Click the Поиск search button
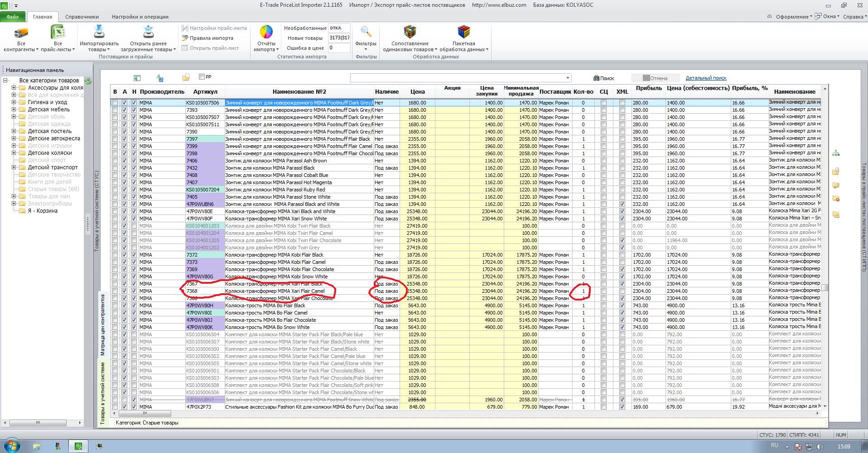 coord(604,78)
